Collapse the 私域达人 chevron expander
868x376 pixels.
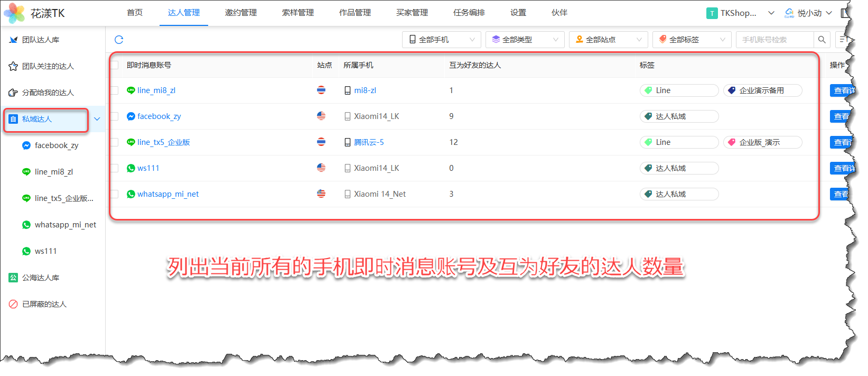click(97, 119)
